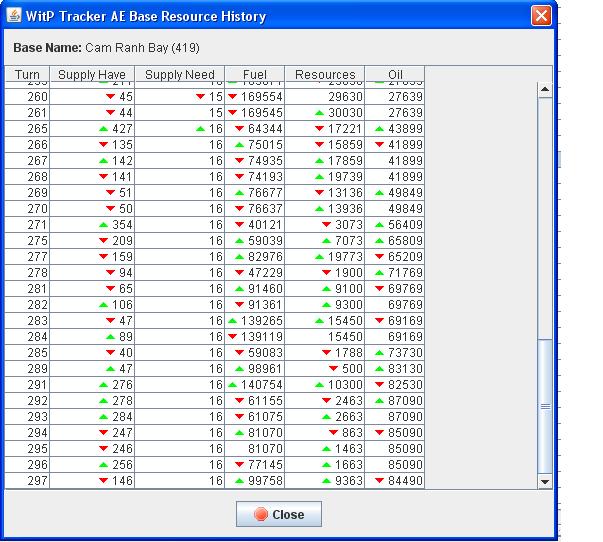Click Supply Have value 427
603x542 pixels.
coord(122,128)
